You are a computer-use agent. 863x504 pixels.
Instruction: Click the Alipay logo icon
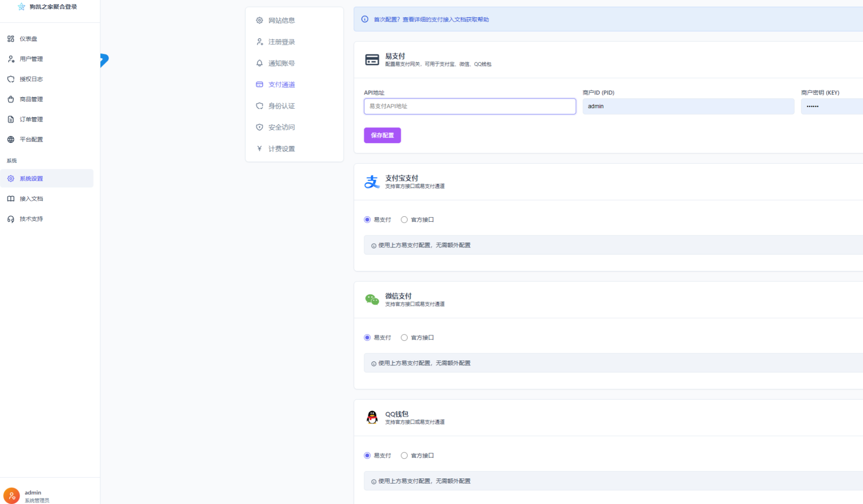click(372, 182)
